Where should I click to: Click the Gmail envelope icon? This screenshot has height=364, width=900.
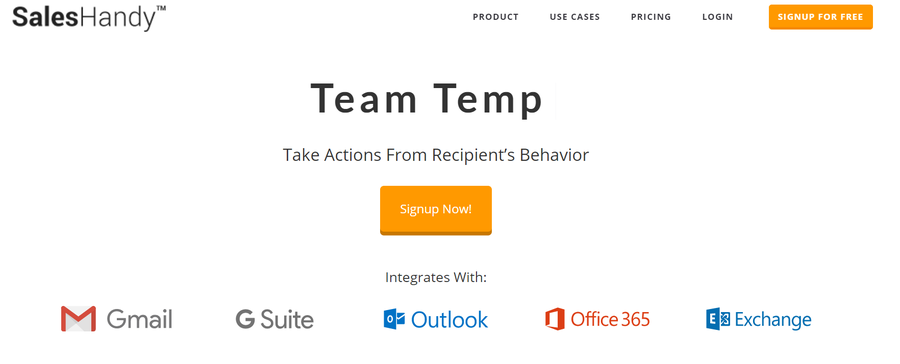(x=78, y=319)
